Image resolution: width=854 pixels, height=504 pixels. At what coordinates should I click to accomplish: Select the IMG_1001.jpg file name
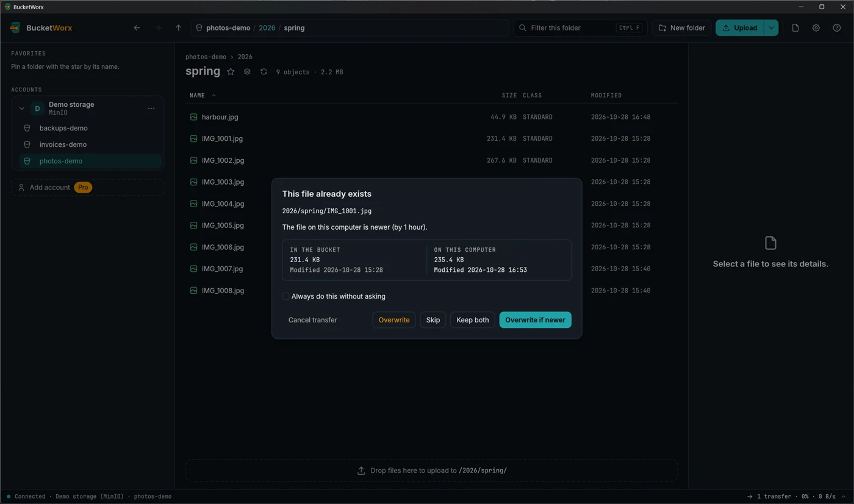222,139
